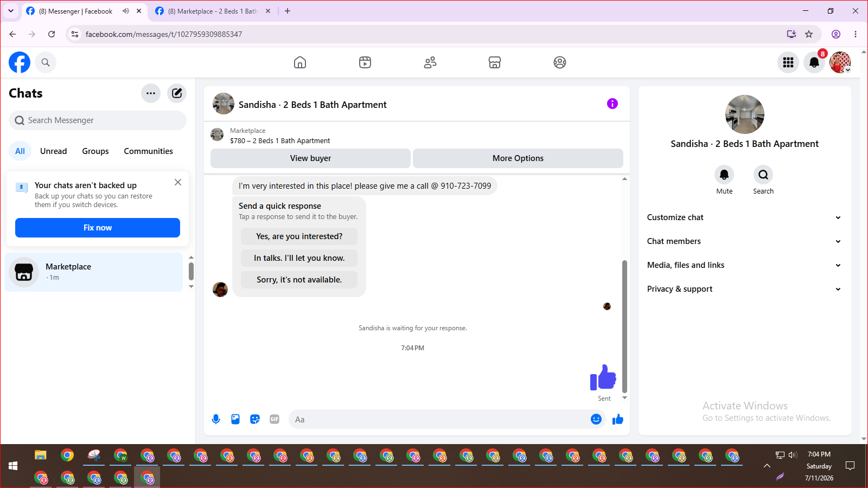This screenshot has height=488, width=868.
Task: Mute the Messenger tab audio indicator
Action: pyautogui.click(x=126, y=11)
